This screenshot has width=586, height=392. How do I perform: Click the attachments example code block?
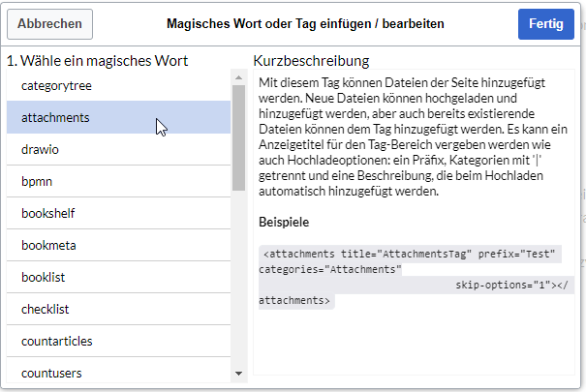[x=414, y=277]
